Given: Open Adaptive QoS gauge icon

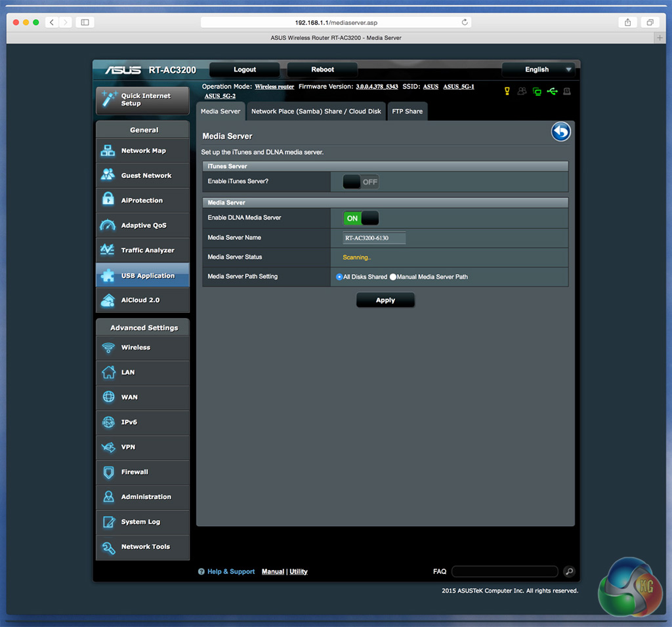Looking at the screenshot, I should 108,225.
